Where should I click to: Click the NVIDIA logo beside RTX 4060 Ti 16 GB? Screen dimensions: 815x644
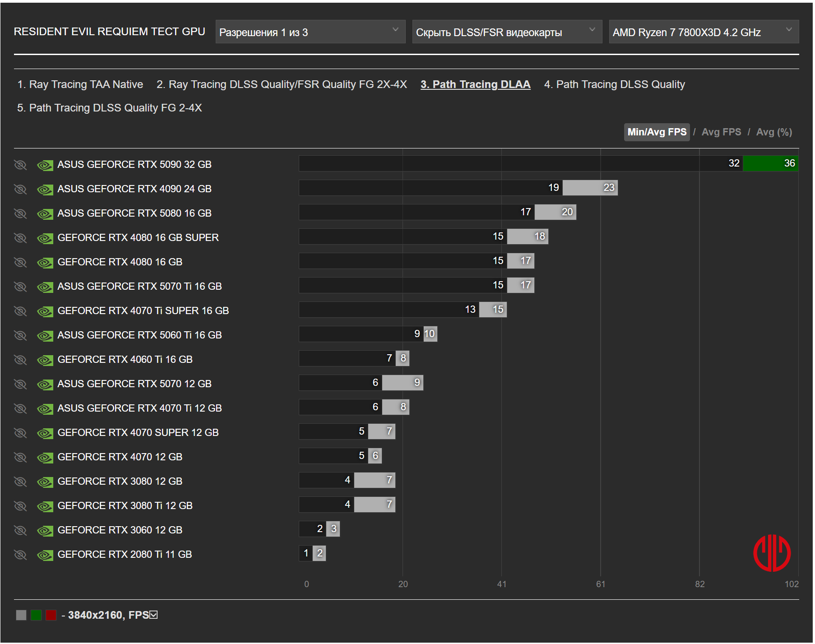point(45,360)
